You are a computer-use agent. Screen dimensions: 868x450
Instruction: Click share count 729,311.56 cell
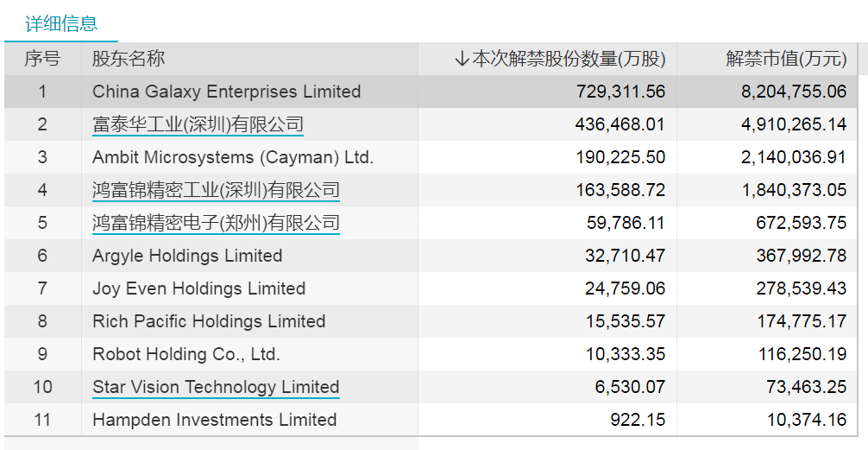point(620,92)
